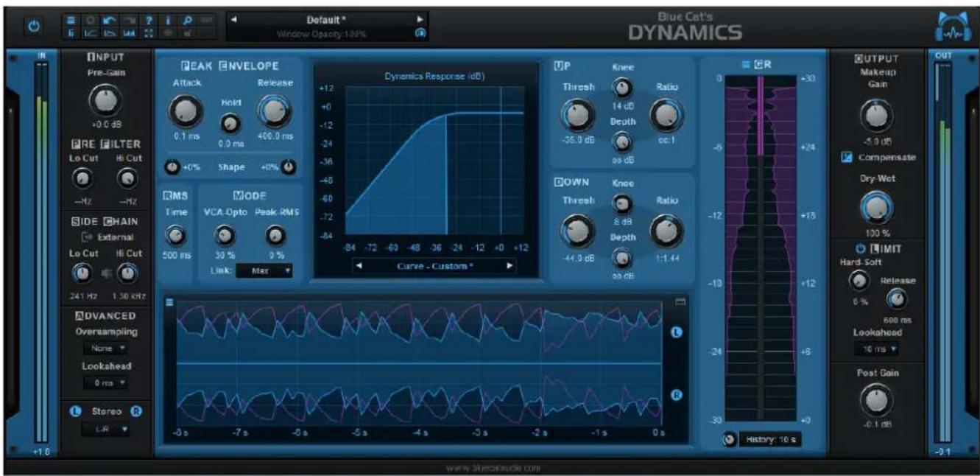Toggle the R channel waveform visibility
The height and width of the screenshot is (476, 980).
pyautogui.click(x=677, y=395)
